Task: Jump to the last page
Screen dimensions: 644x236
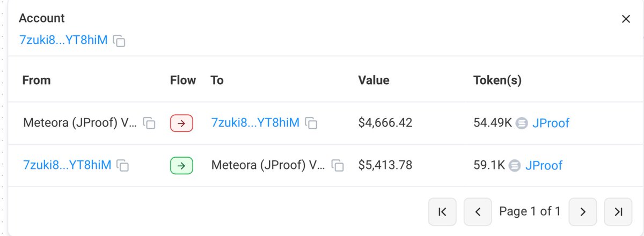Action: (x=618, y=212)
